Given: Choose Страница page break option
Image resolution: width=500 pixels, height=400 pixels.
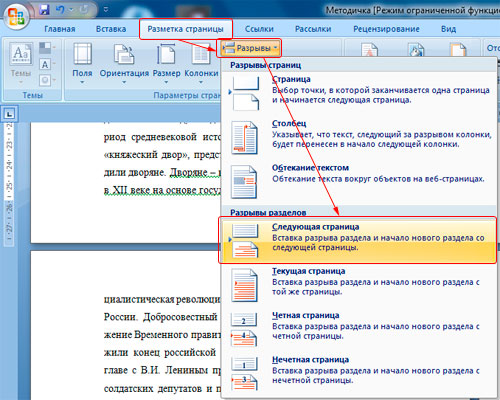Looking at the screenshot, I should pos(359,92).
